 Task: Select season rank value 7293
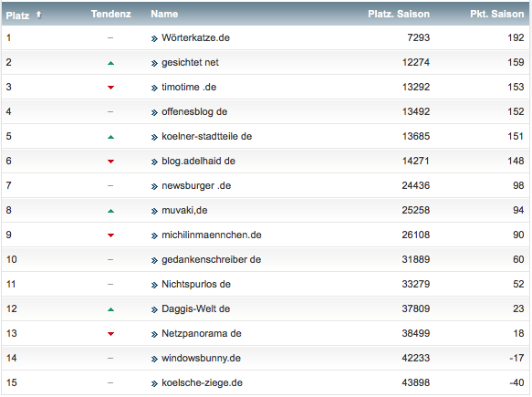(418, 37)
